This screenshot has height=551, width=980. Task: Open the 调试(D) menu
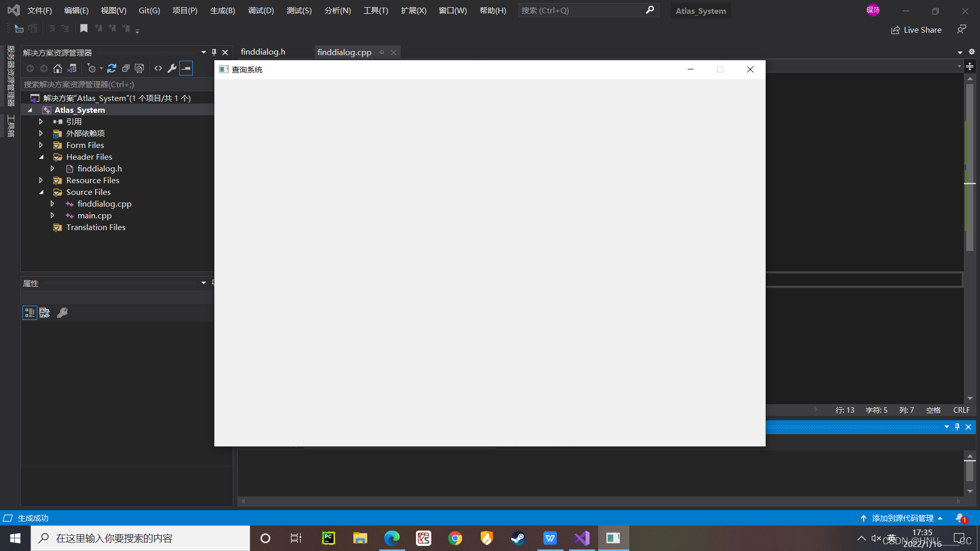pos(260,10)
